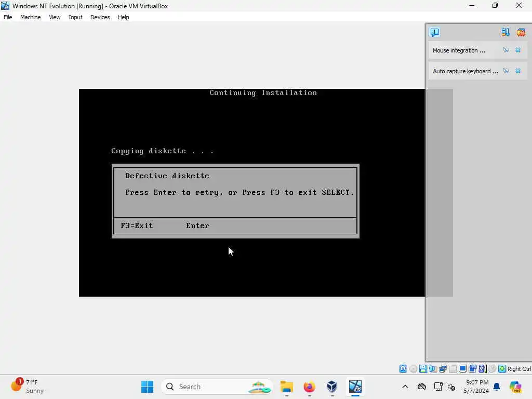
Task: Open the File menu
Action: coord(8,17)
